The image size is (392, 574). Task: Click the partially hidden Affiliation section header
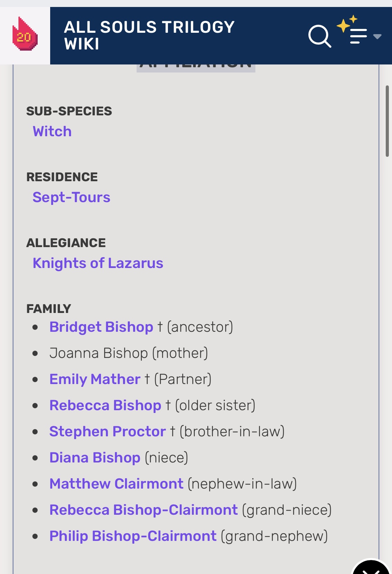click(196, 68)
